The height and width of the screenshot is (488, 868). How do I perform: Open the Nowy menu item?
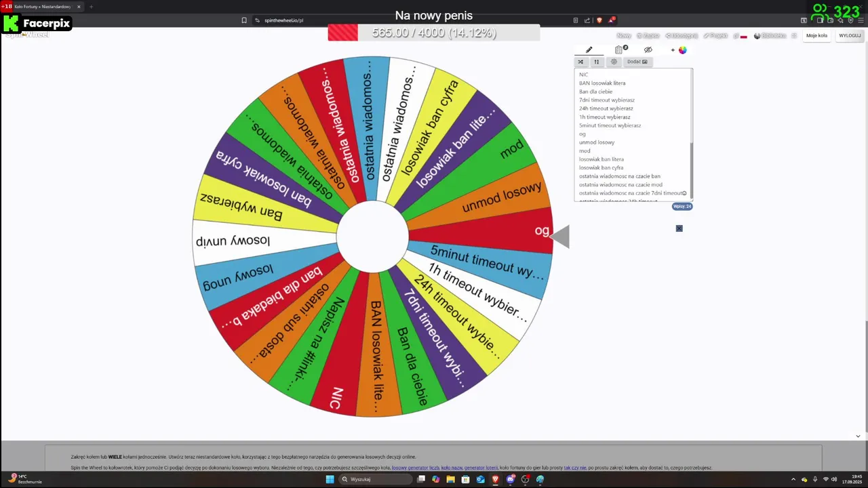pos(624,35)
